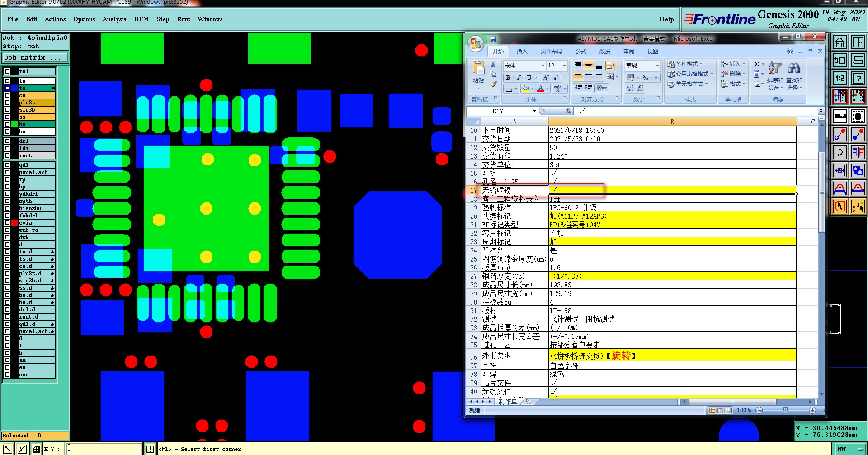This screenshot has height=455, width=868.
Task: Click the fill color yellow swatch button
Action: [x=525, y=89]
